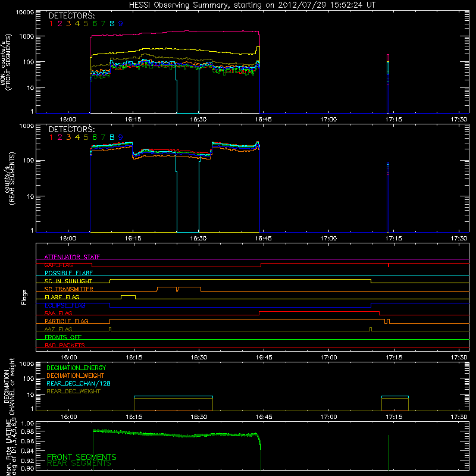This screenshot has height=476, width=476.
Task: Select detector 1 in front segments legend
Action: click(51, 24)
